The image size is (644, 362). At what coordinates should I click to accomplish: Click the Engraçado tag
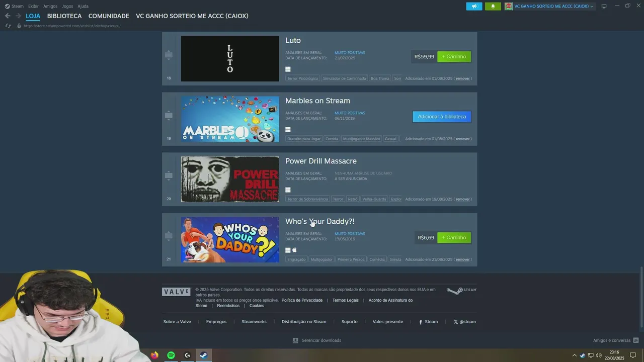click(296, 259)
